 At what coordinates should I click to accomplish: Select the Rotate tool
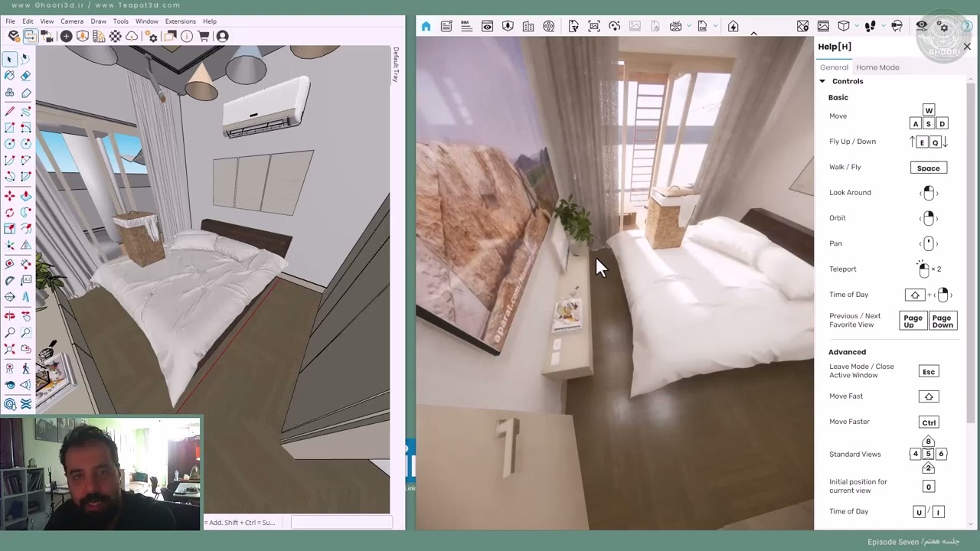coord(9,212)
